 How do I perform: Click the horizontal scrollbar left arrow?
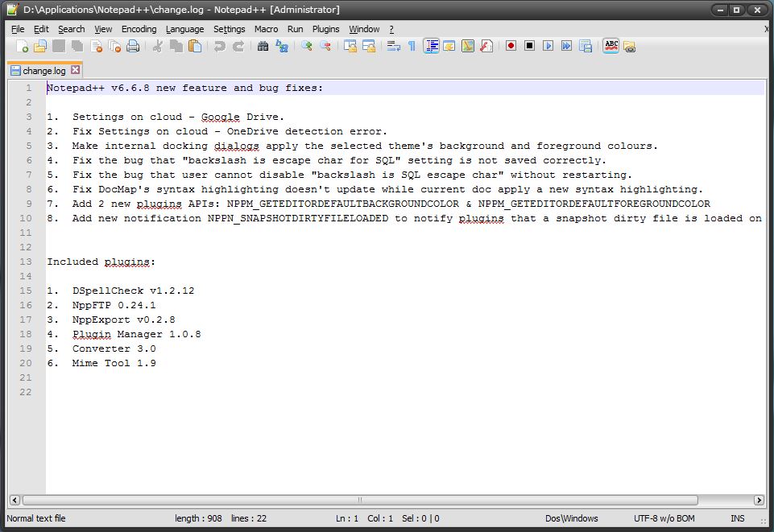(14, 500)
